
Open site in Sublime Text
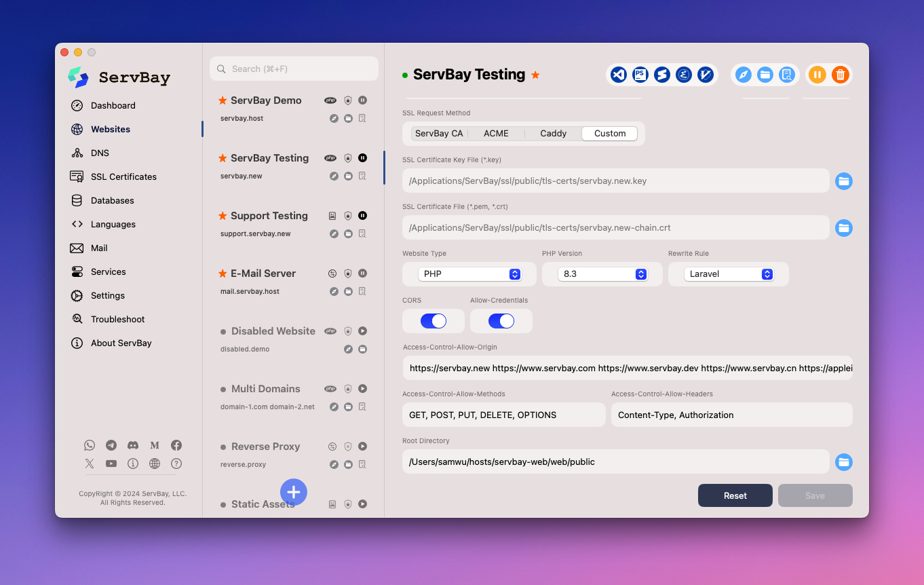[662, 75]
